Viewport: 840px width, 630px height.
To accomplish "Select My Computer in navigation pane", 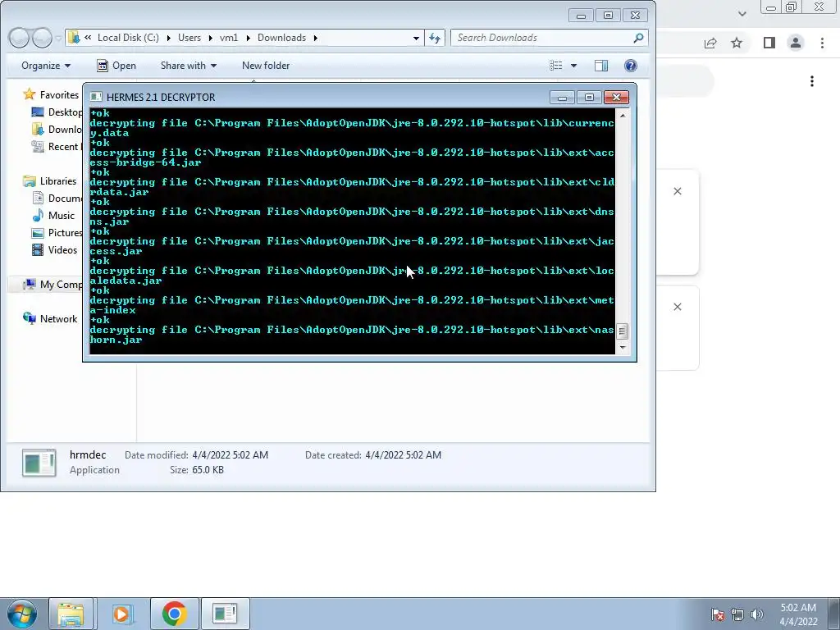I will 52,285.
